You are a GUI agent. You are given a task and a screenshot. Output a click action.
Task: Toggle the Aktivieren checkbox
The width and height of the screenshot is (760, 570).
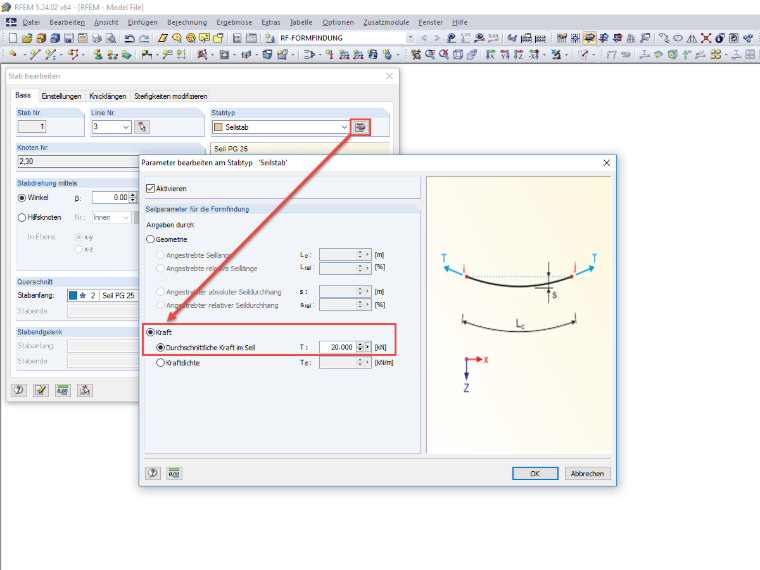pyautogui.click(x=150, y=189)
